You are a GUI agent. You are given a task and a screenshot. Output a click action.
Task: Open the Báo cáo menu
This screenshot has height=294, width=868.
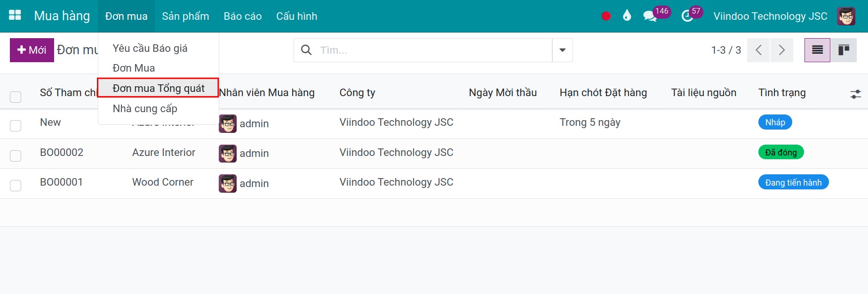pyautogui.click(x=242, y=16)
